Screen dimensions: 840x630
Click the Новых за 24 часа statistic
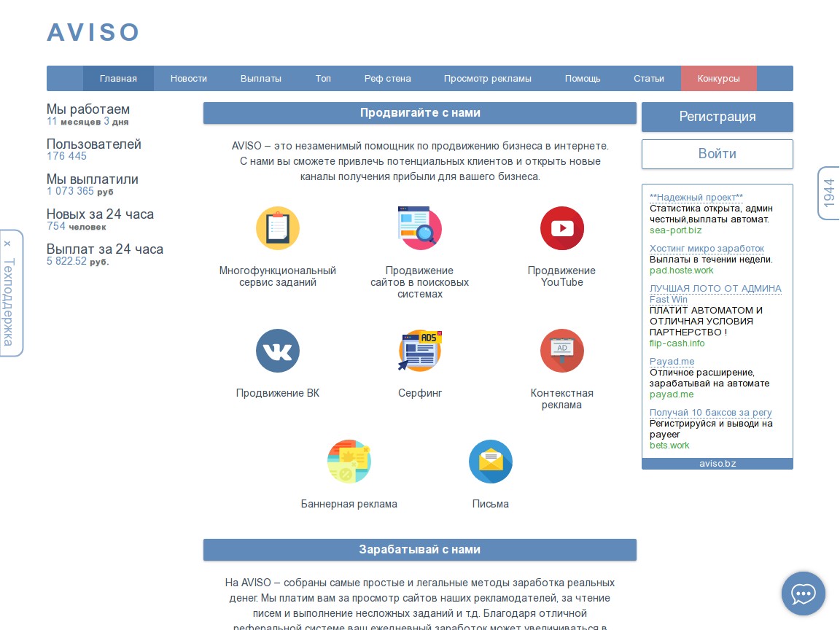[100, 219]
